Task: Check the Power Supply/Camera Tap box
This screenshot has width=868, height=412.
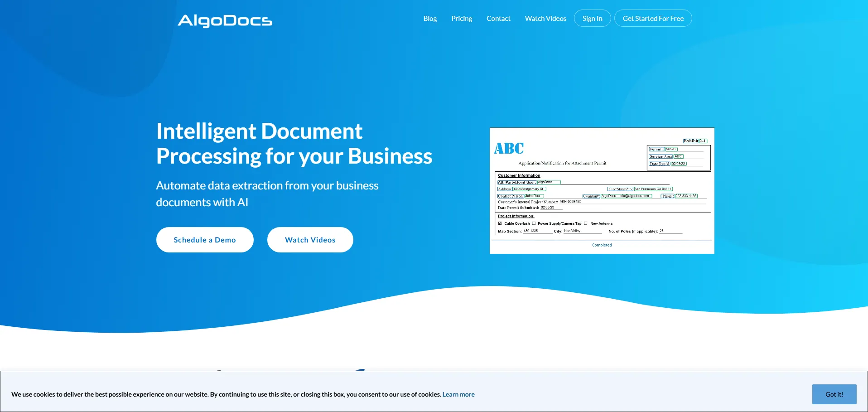Action: (x=534, y=223)
